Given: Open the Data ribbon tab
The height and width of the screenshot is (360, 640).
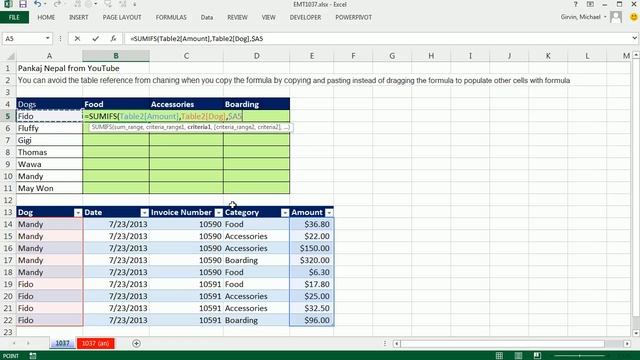Looking at the screenshot, I should (x=207, y=18).
